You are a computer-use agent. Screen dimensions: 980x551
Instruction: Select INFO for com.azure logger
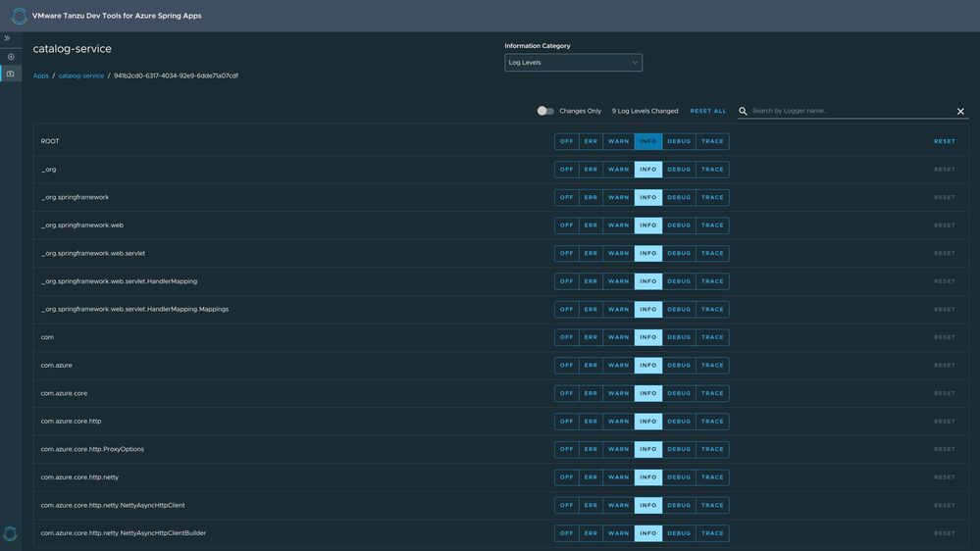(648, 365)
